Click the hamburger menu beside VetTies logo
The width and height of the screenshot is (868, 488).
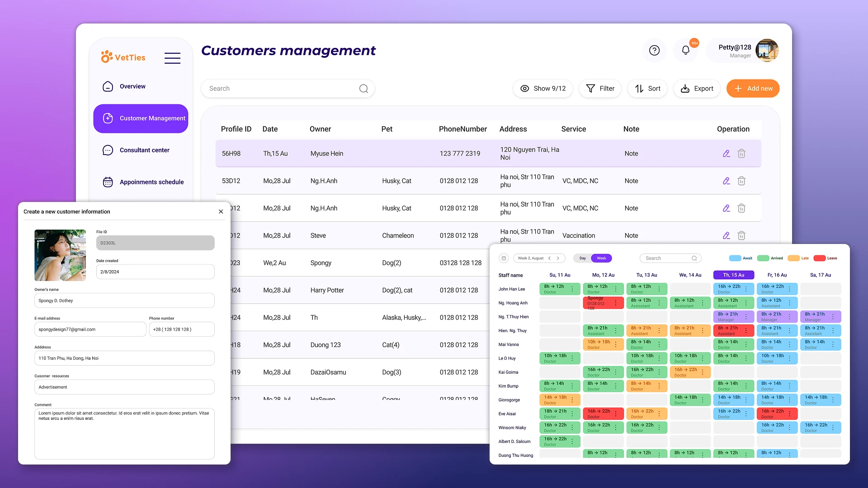pyautogui.click(x=172, y=58)
